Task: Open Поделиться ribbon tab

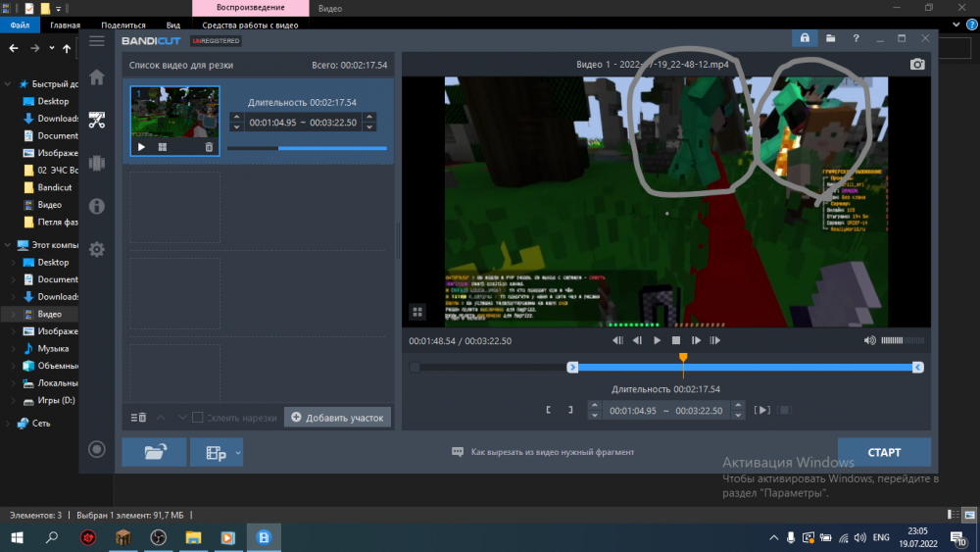Action: point(123,25)
